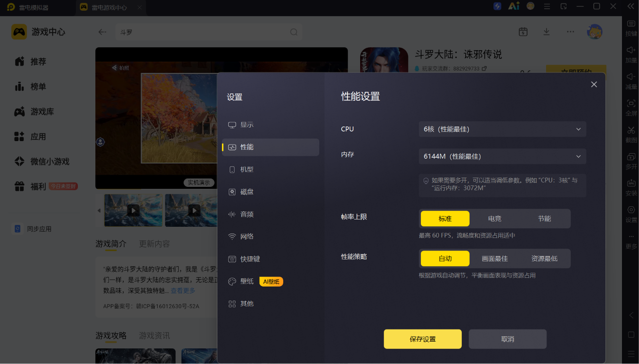
Task: Switch to 游戏资讯 tab
Action: 154,335
